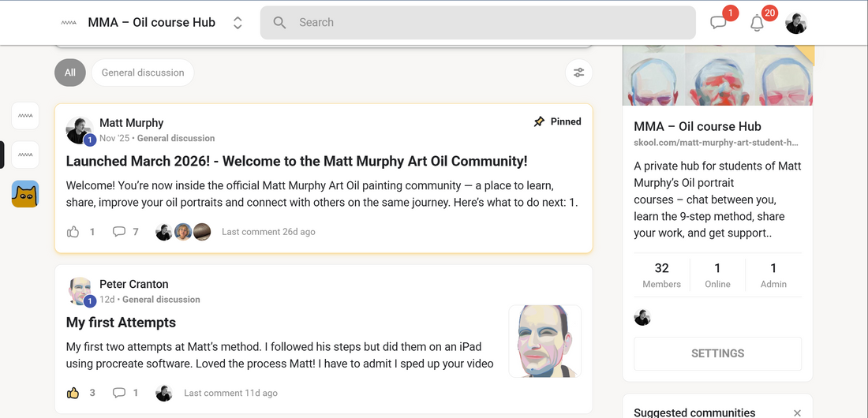Image resolution: width=868 pixels, height=418 pixels.
Task: Open the chat messages icon
Action: [718, 23]
